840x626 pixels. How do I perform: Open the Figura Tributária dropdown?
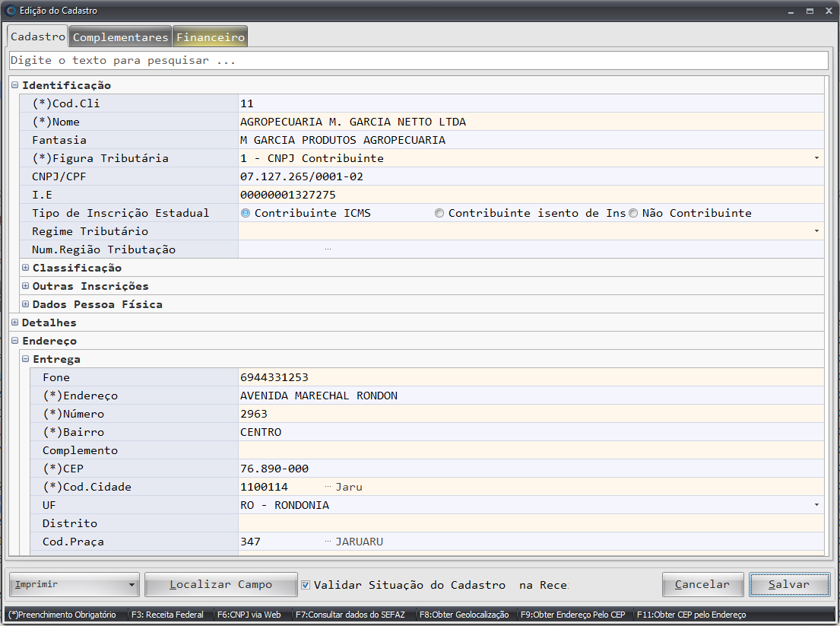pos(816,158)
